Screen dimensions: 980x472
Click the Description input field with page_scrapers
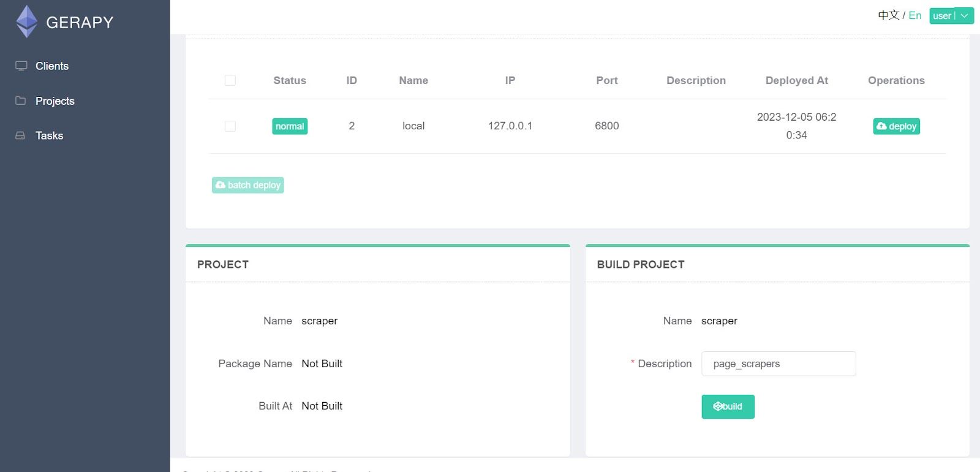778,364
